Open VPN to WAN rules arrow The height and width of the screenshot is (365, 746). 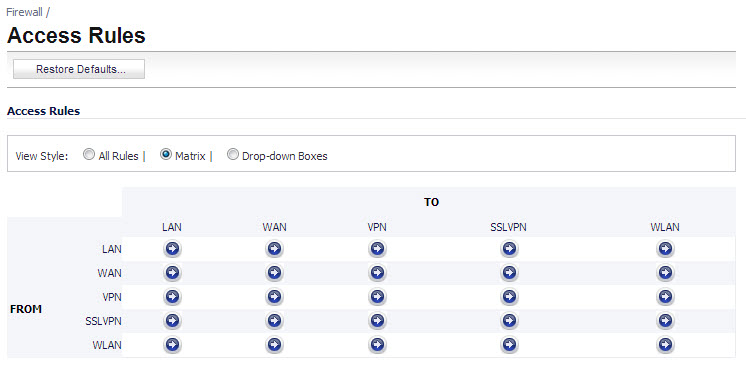pos(274,297)
